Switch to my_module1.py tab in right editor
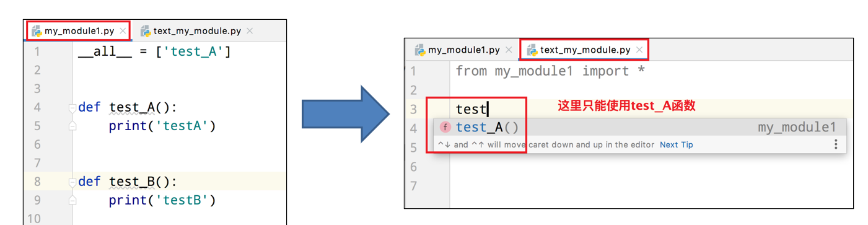 click(x=463, y=50)
